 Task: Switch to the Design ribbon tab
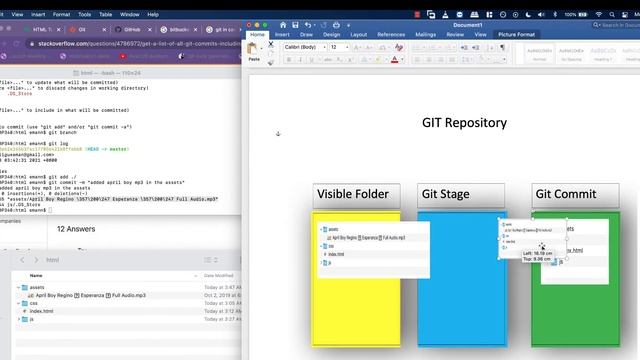[331, 35]
